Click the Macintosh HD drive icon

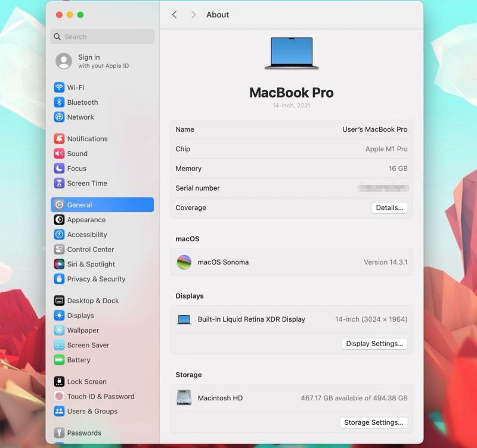click(x=184, y=397)
